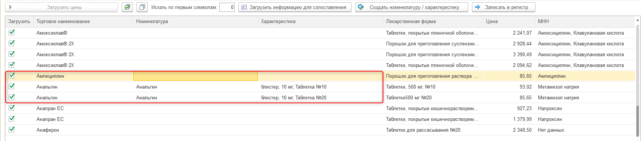
Task: Click the МНН column header
Action: [585, 22]
